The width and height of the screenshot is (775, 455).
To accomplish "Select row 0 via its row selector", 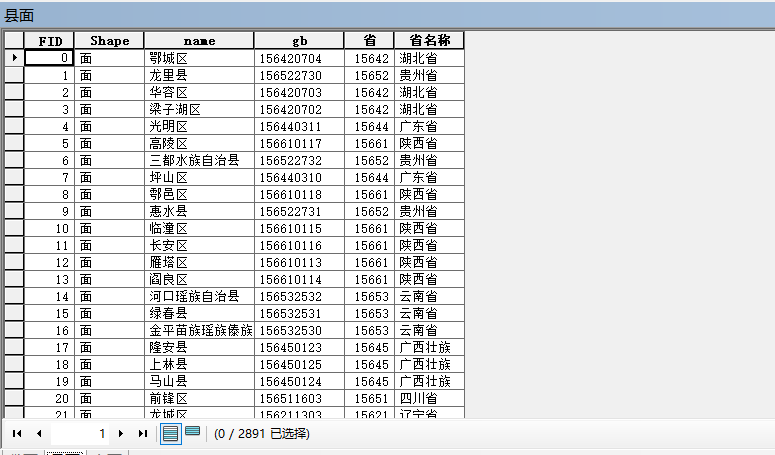I will (x=14, y=58).
